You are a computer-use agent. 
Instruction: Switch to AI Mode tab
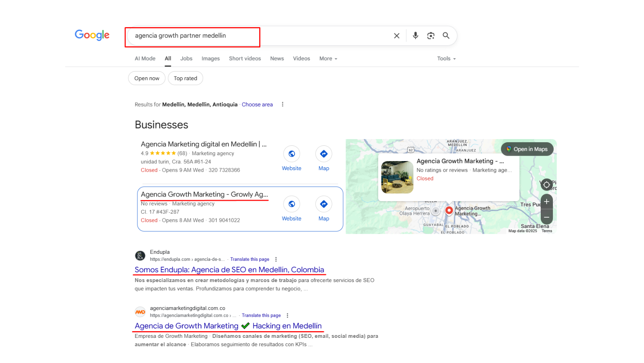[145, 59]
